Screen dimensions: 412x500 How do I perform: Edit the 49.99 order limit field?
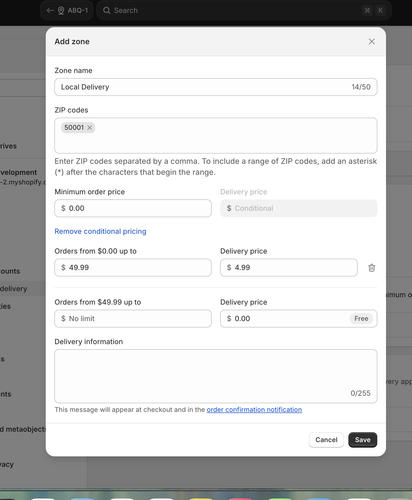point(133,268)
